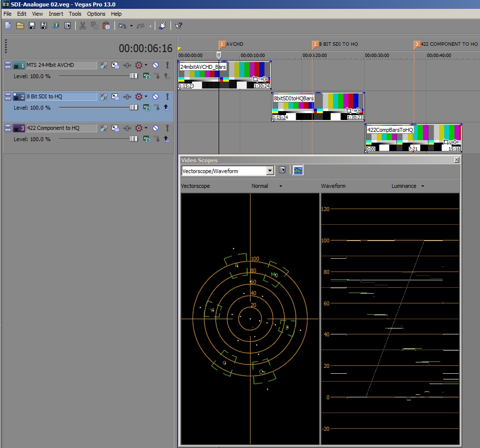Image resolution: width=480 pixels, height=448 pixels.
Task: Toggle Update Scopes While Playing button
Action: coord(298,170)
